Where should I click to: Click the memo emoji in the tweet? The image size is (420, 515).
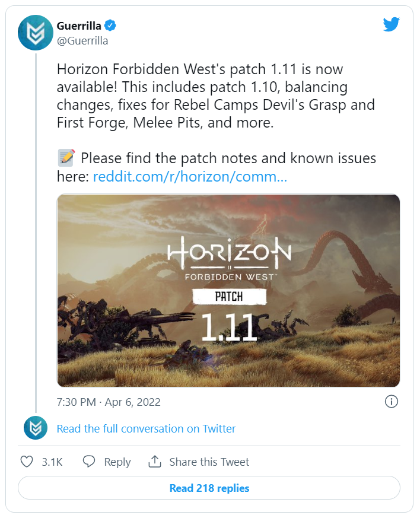point(66,158)
